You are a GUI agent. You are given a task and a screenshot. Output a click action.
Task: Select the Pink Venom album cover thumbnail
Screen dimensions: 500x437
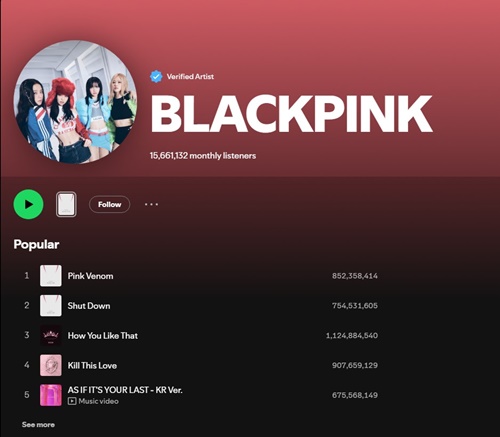[51, 276]
